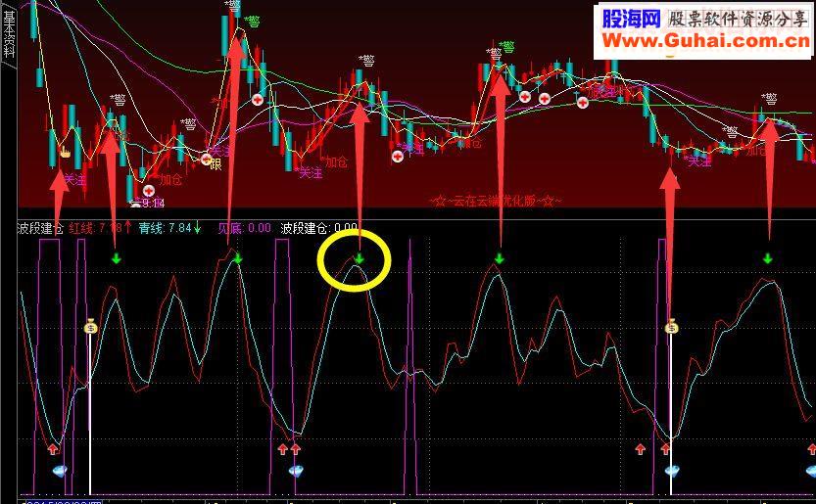Click the green down arrow after 青线 value
Image resolution: width=816 pixels, height=504 pixels.
point(197,227)
